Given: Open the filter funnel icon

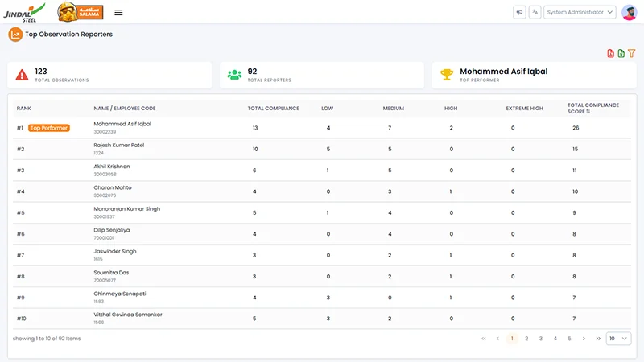Looking at the screenshot, I should 632,53.
